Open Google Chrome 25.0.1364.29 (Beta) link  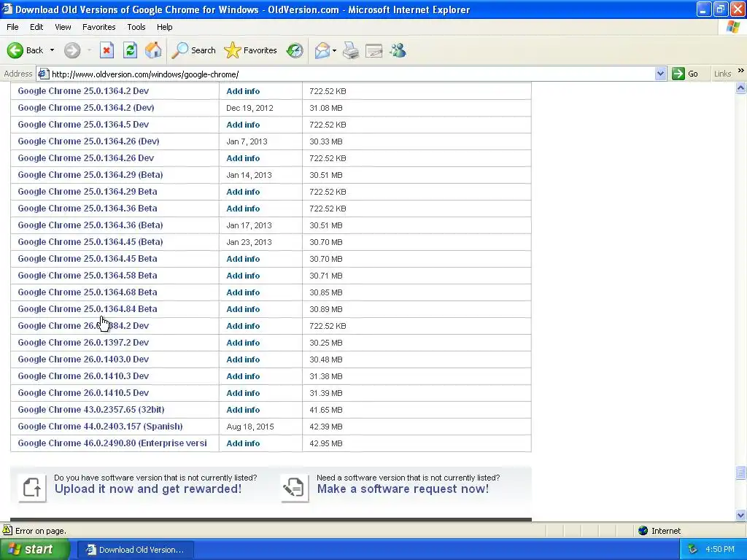pyautogui.click(x=90, y=175)
